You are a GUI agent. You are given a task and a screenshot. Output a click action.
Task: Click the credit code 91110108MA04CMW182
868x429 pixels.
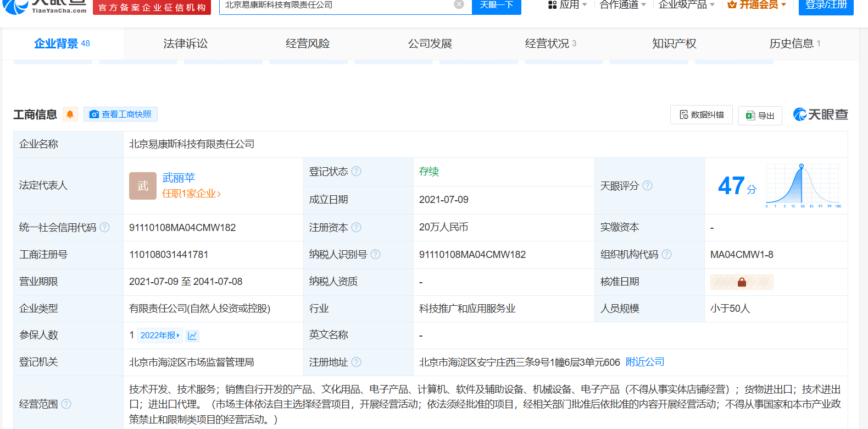click(x=182, y=227)
